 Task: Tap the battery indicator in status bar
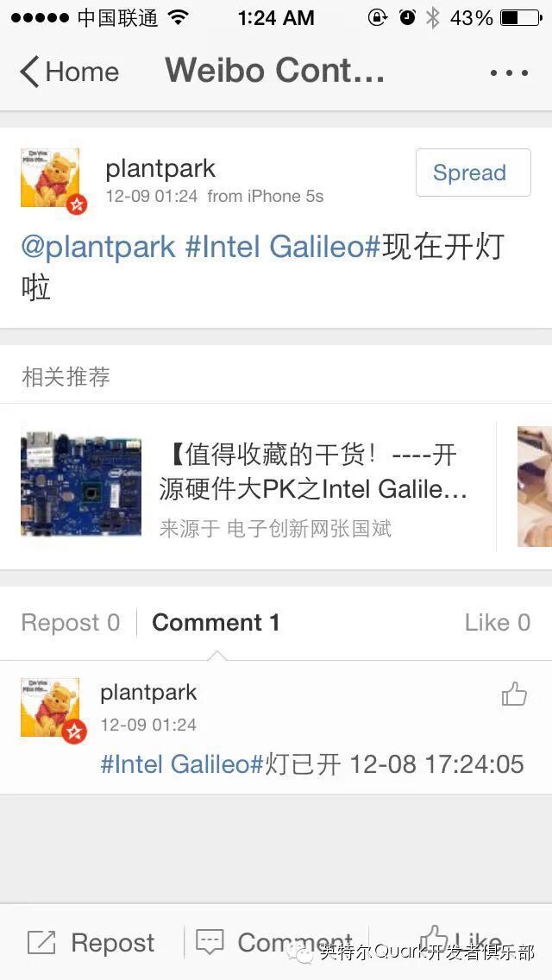520,18
